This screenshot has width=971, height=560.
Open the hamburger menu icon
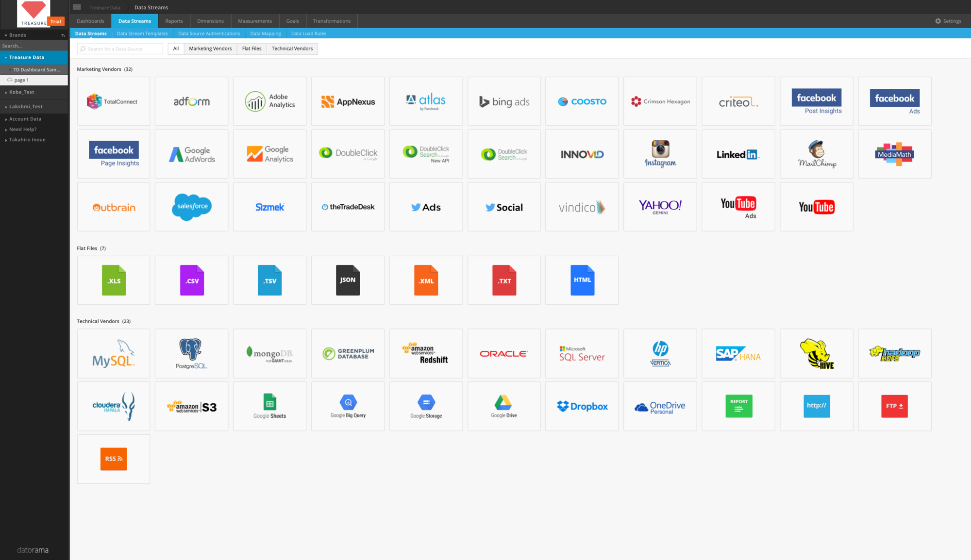coord(77,7)
